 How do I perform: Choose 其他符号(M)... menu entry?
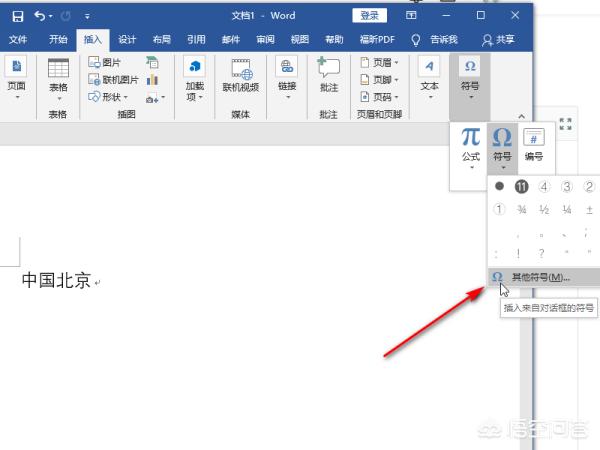[544, 277]
